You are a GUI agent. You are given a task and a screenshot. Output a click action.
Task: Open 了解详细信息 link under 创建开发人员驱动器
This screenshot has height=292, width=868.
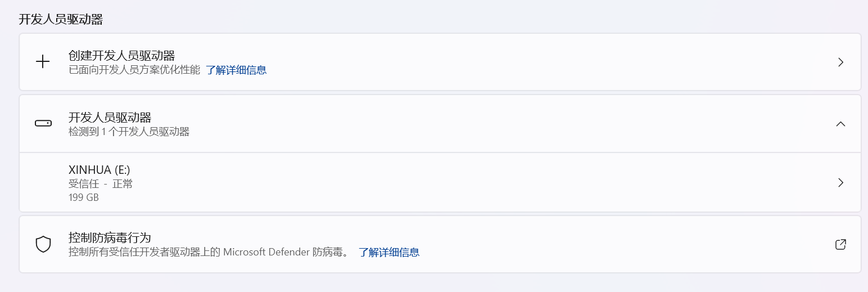click(x=236, y=70)
